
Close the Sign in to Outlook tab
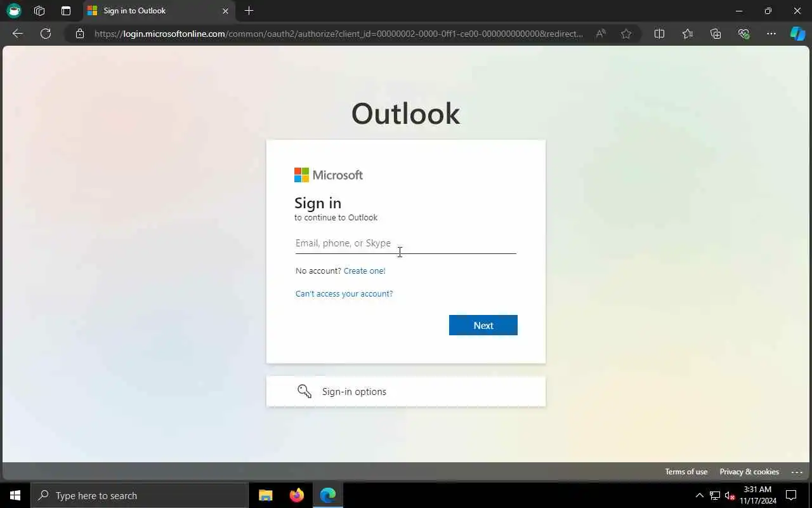[225, 11]
